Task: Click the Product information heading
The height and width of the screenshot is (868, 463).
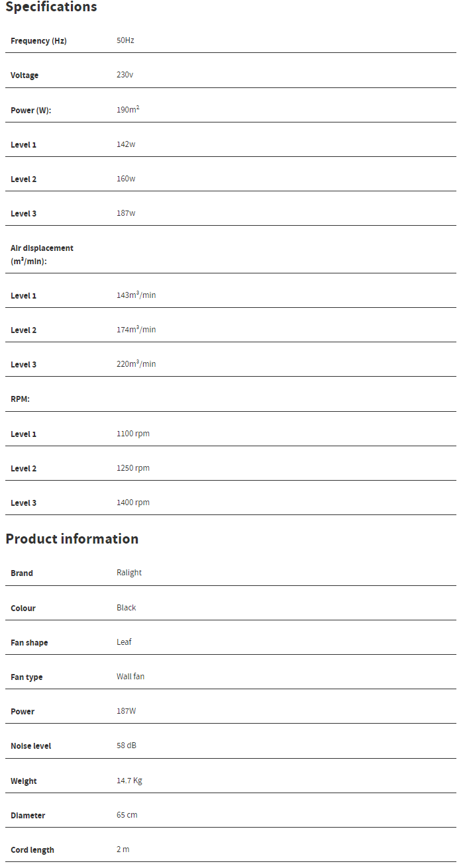Action: pyautogui.click(x=72, y=539)
